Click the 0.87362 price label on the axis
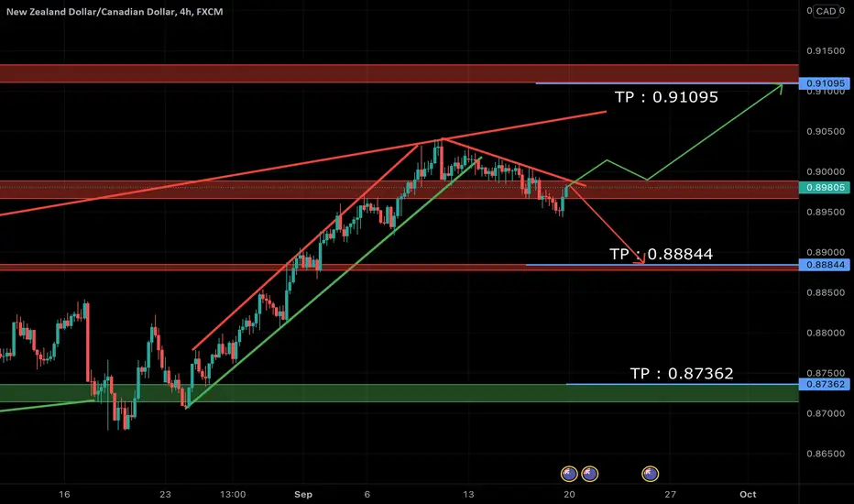 tap(825, 384)
